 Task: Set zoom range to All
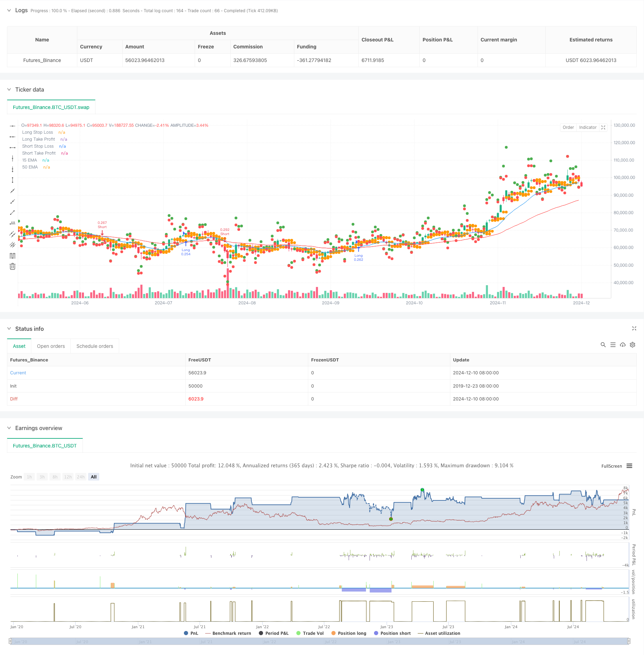[x=94, y=477]
